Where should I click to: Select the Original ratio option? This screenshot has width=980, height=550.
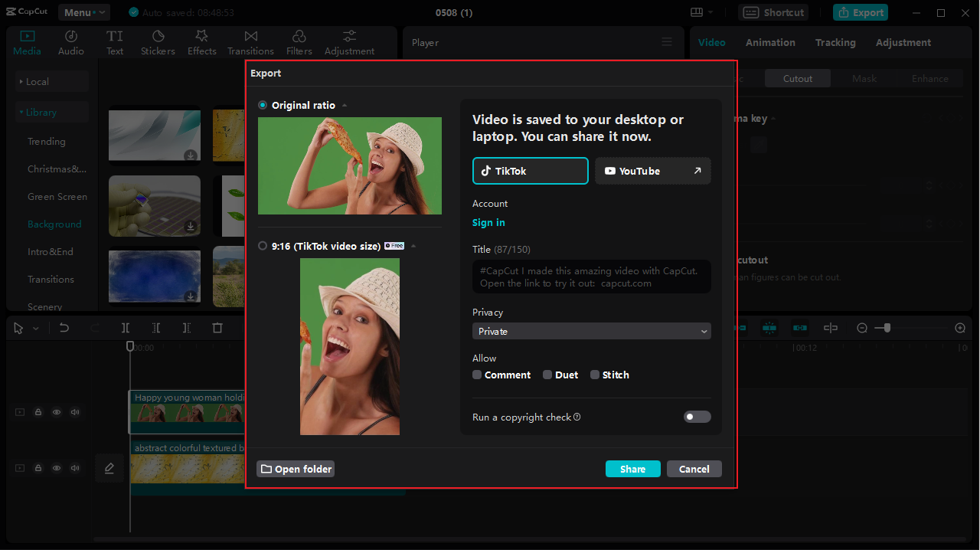pos(263,105)
